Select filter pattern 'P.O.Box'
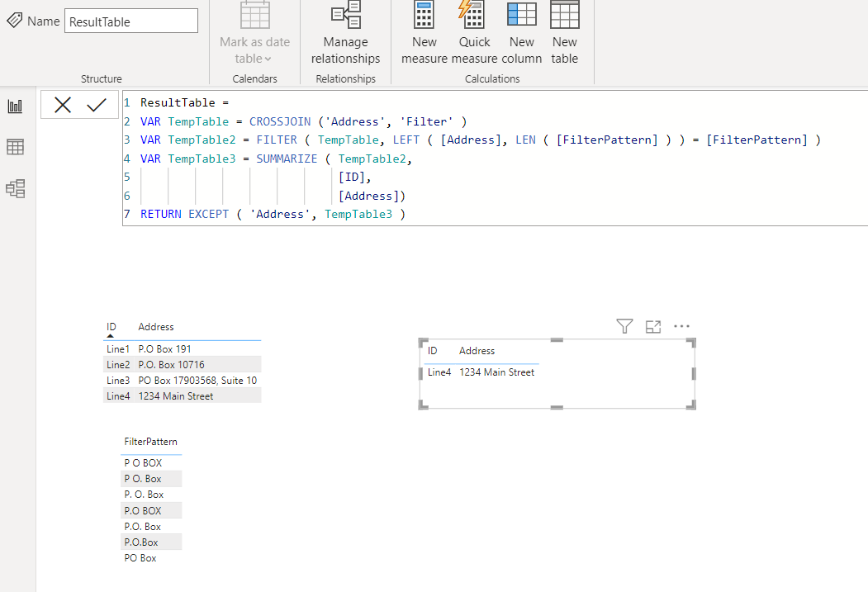The height and width of the screenshot is (592, 868). (x=141, y=542)
